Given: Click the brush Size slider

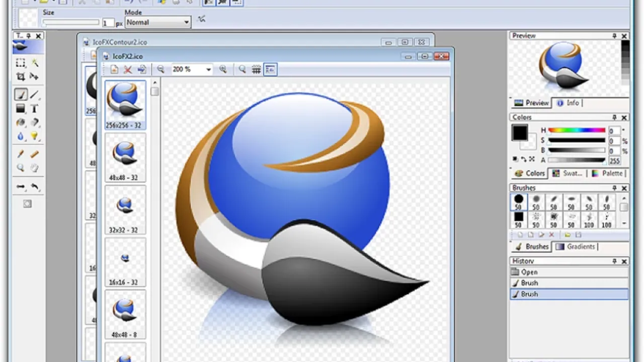Looking at the screenshot, I should (70, 23).
